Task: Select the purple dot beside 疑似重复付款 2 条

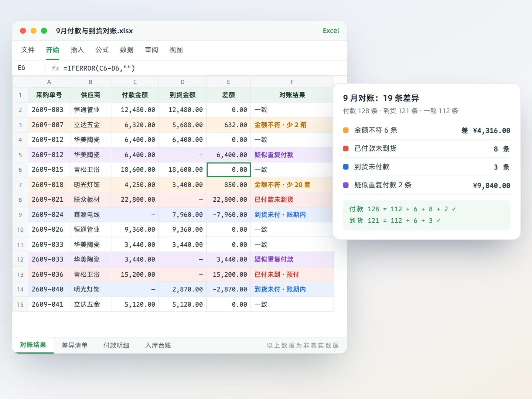Action: pos(346,185)
